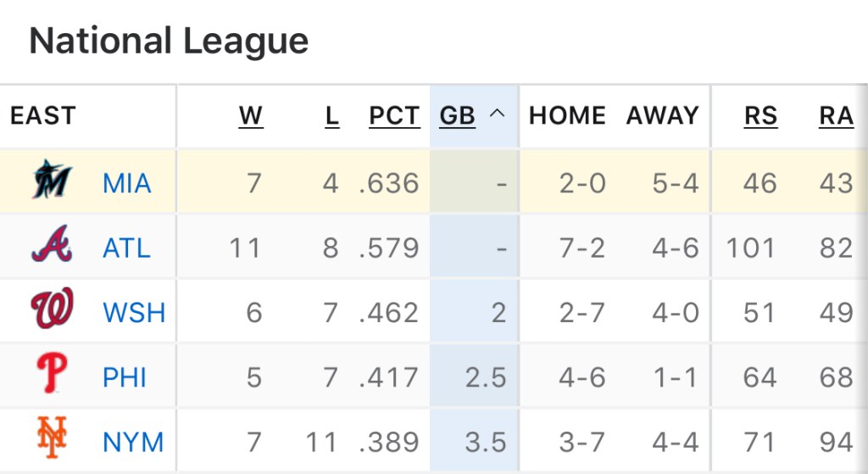
Task: Sort by GB column header
Action: click(458, 116)
